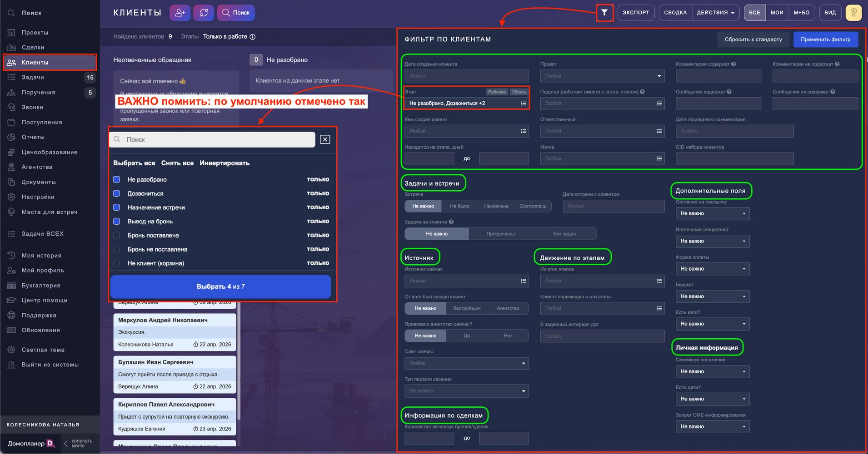Open the Настройки gear icon

coord(11,197)
